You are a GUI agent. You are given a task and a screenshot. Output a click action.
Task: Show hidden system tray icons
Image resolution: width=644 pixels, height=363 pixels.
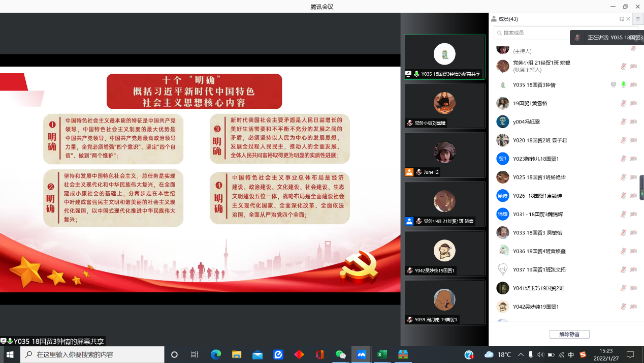click(x=521, y=354)
